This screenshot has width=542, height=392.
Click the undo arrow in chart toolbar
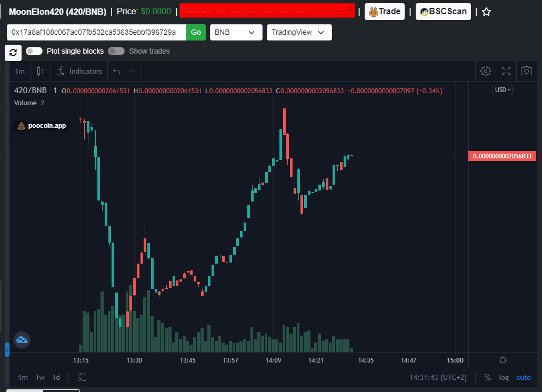pos(116,71)
